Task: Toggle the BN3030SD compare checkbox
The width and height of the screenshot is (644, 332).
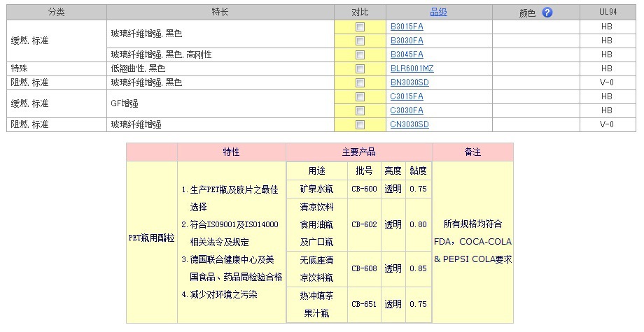Action: tap(360, 82)
